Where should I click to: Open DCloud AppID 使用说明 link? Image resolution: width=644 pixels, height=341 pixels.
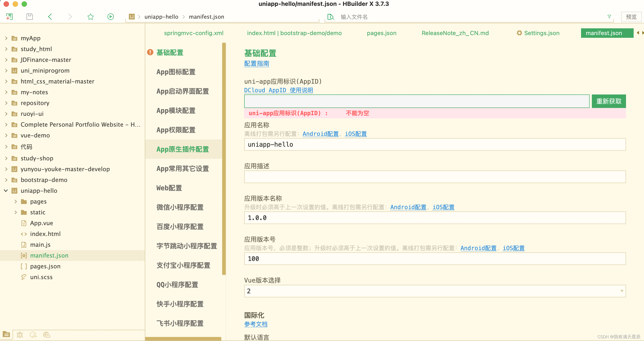click(279, 90)
